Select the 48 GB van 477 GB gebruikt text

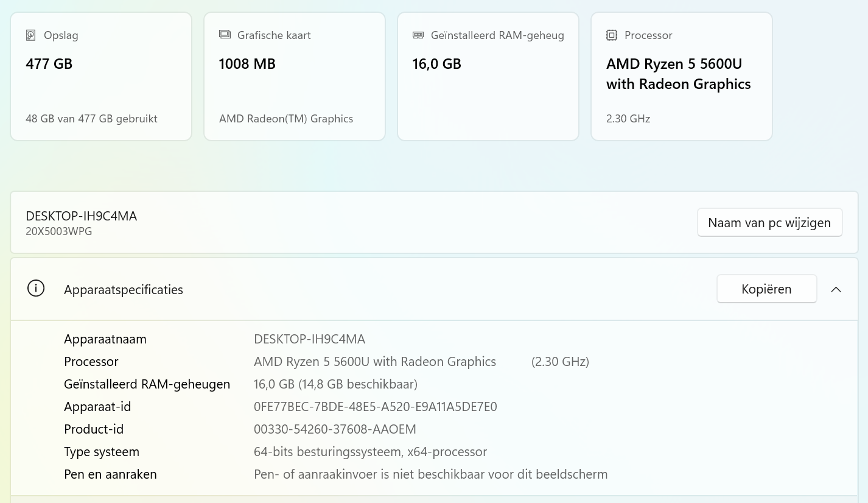pyautogui.click(x=91, y=119)
